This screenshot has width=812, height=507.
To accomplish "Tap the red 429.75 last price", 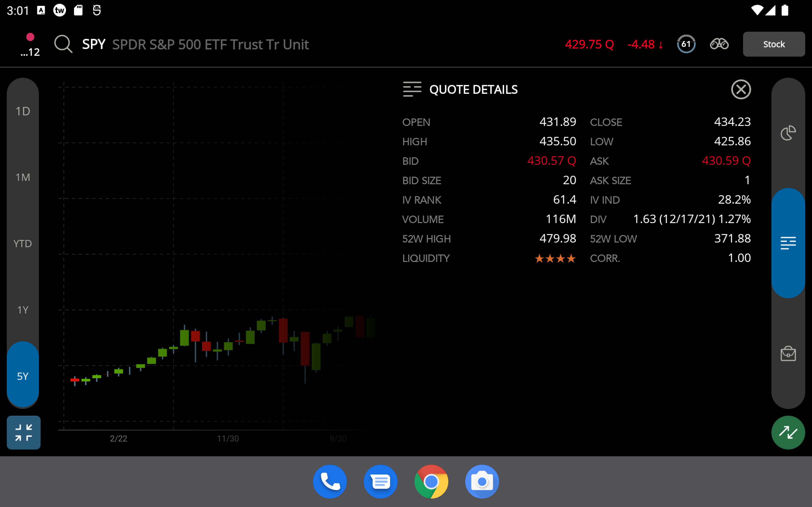I will [x=589, y=44].
